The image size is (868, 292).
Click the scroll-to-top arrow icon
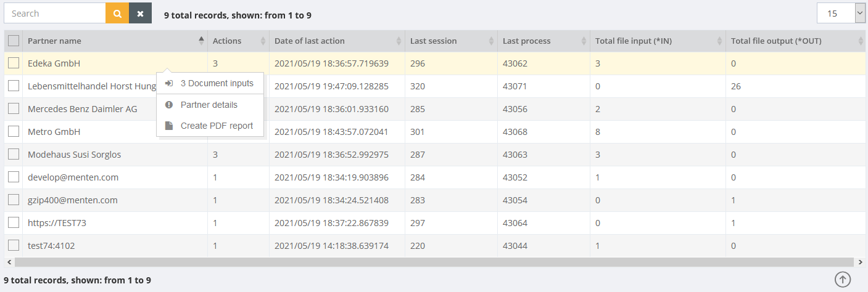842,279
